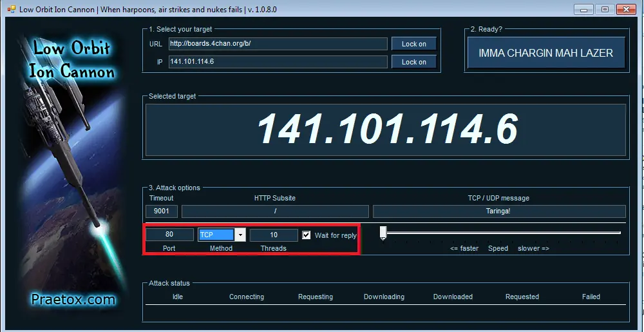Click the application icon in the title bar
This screenshot has height=332, width=644.
(x=11, y=8)
